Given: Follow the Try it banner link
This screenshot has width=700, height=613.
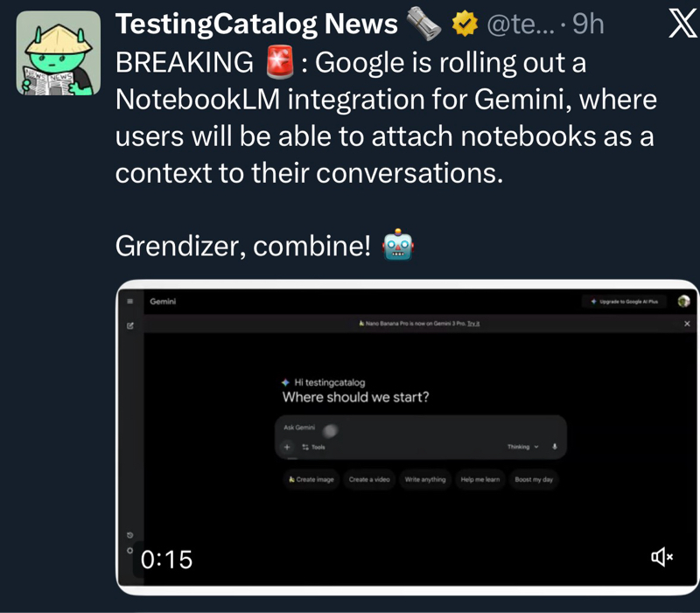Looking at the screenshot, I should (x=473, y=324).
